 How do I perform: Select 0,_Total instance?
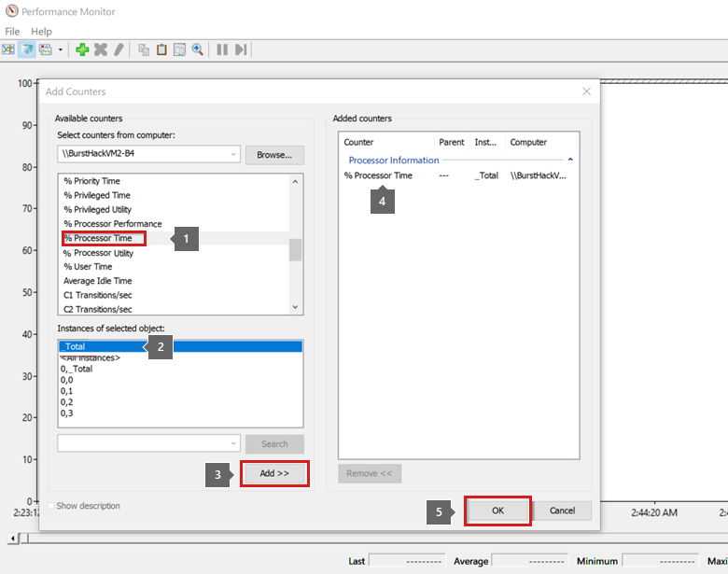[77, 369]
